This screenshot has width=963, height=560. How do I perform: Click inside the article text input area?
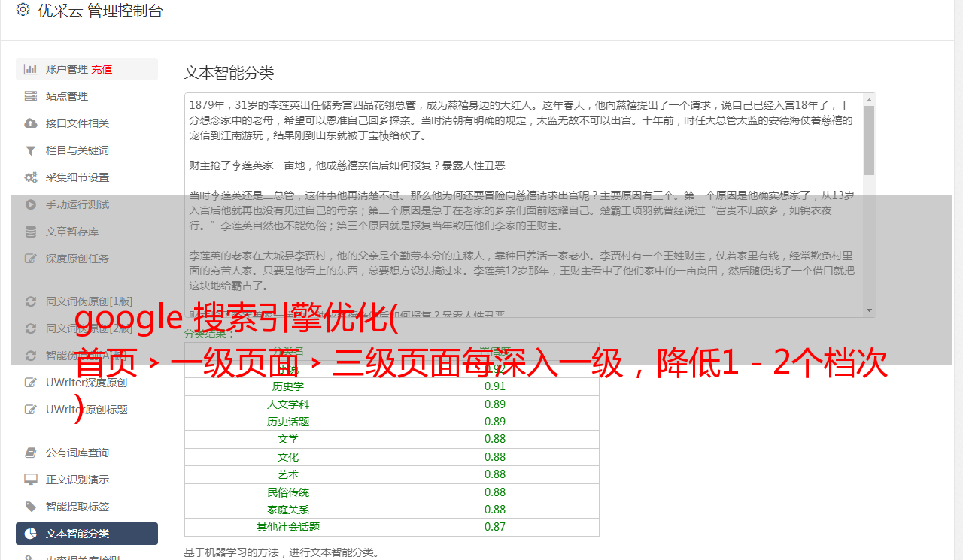[524, 204]
